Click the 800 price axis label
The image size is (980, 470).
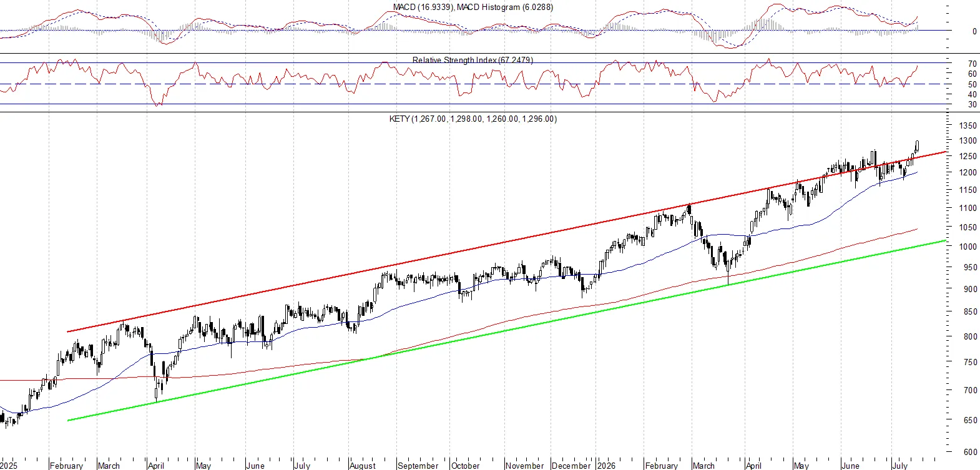[970, 337]
